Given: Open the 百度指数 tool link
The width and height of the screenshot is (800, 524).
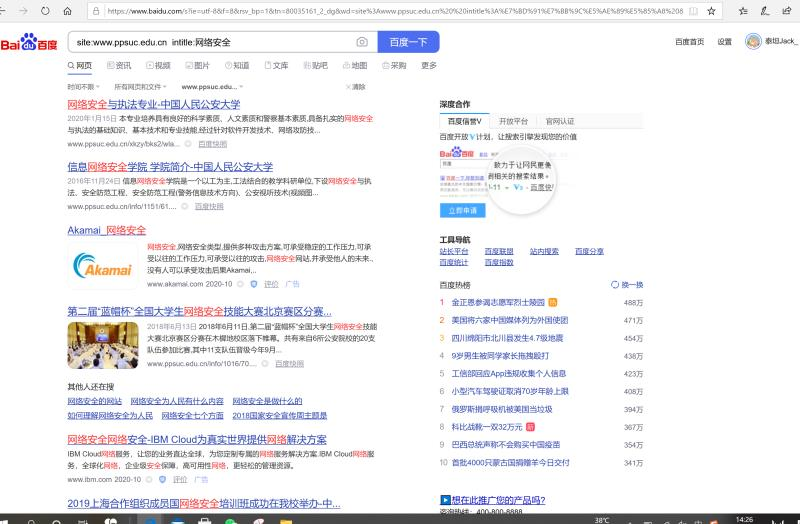Looking at the screenshot, I should click(499, 262).
